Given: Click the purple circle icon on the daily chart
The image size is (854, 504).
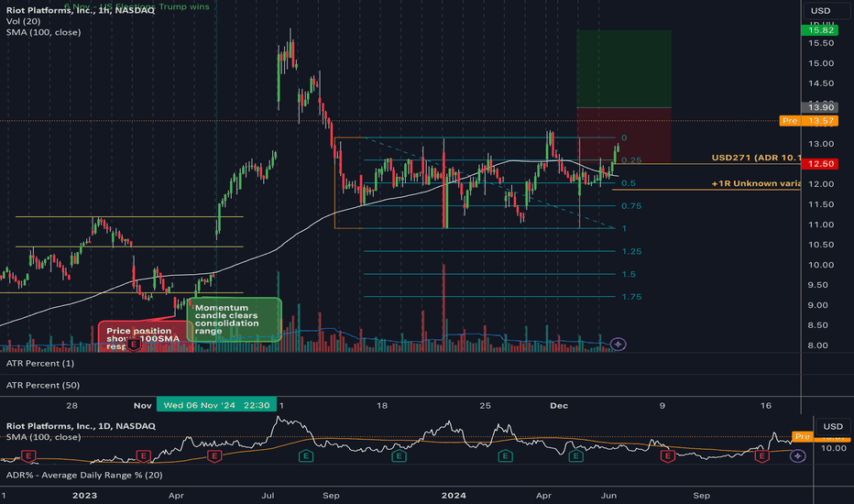Looking at the screenshot, I should (x=798, y=455).
